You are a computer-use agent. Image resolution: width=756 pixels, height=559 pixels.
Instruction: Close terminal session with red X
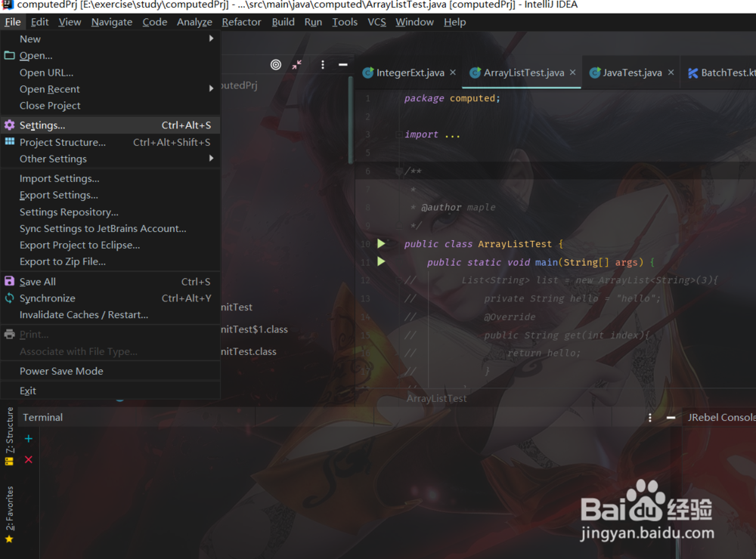click(29, 459)
